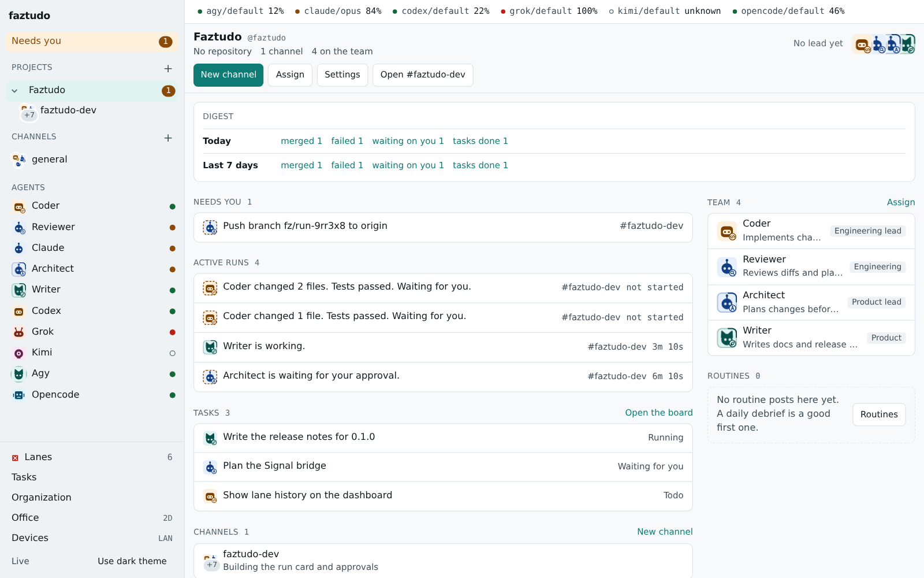Open Last 7 days failed 1 link
Image resolution: width=924 pixels, height=578 pixels.
tap(347, 165)
